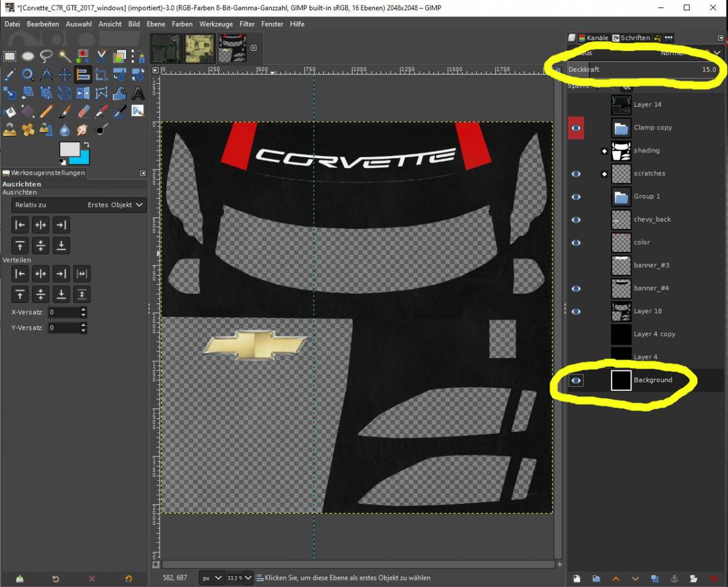Select the Zoom magnifier tool
728x587 pixels.
click(28, 75)
